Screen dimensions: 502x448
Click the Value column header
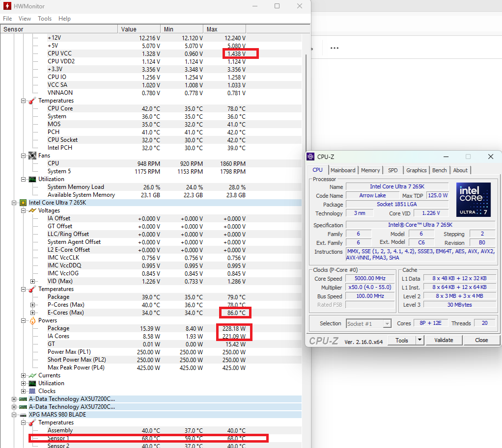click(139, 29)
